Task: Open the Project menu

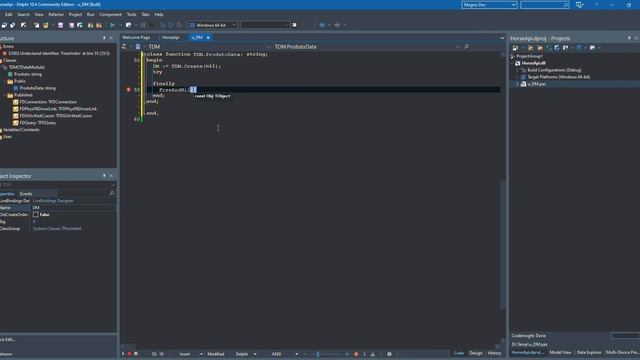Action: pos(75,14)
